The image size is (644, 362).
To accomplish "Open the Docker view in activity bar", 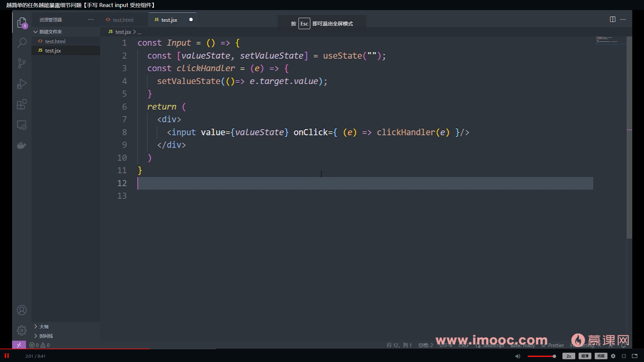I will (x=22, y=145).
